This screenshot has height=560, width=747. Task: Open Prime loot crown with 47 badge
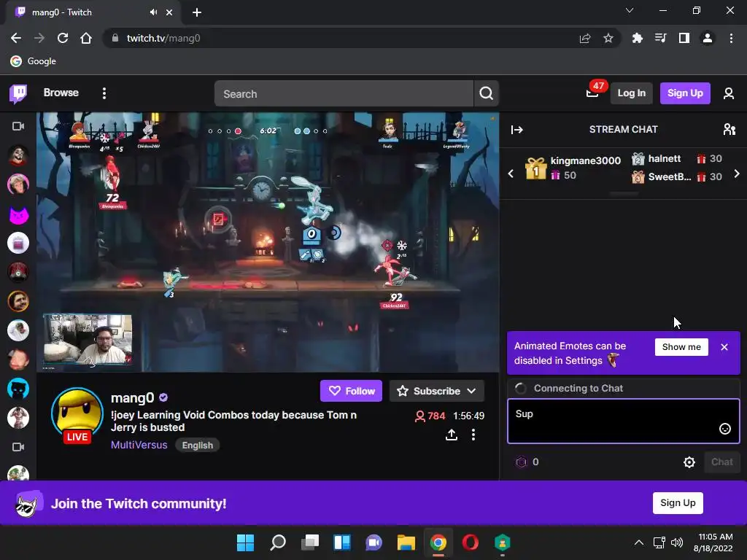[x=592, y=93]
